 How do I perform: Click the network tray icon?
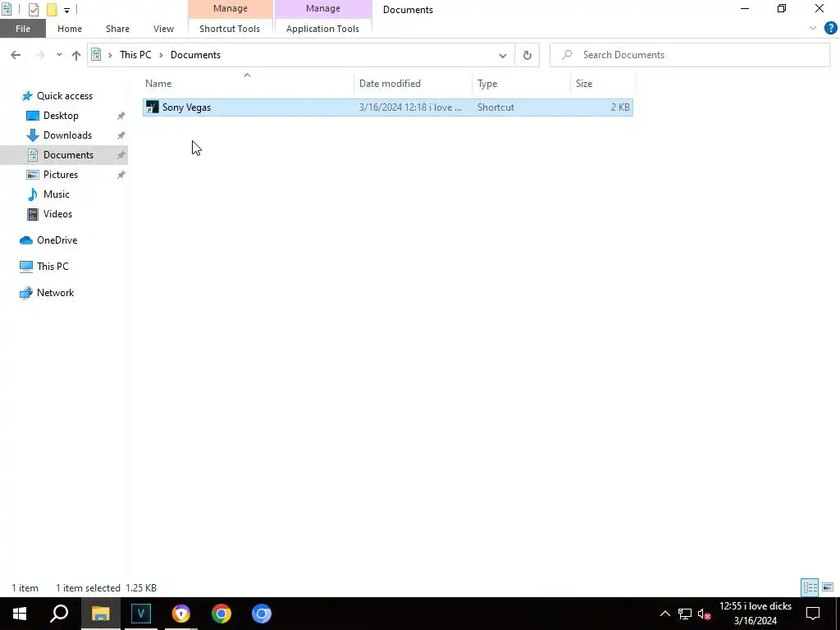tap(685, 614)
